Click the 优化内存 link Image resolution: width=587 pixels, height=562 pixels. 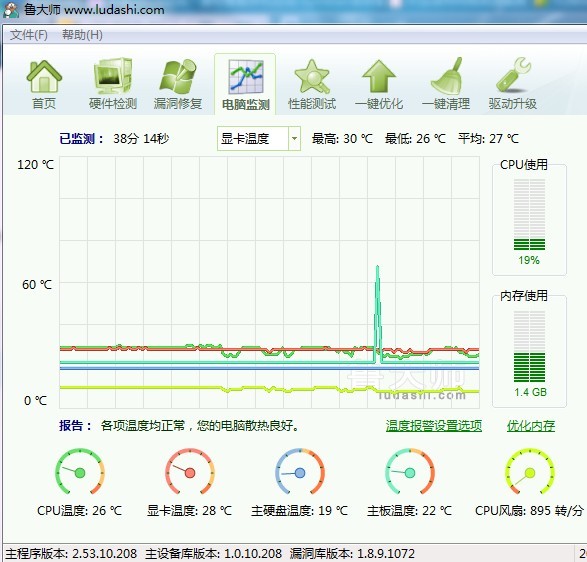[530, 426]
